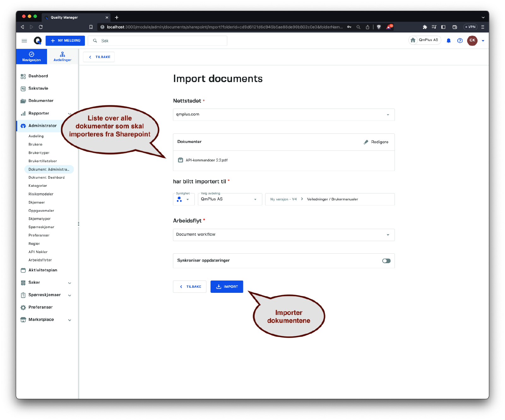Open Dokumenter in the sidebar

pos(41,101)
